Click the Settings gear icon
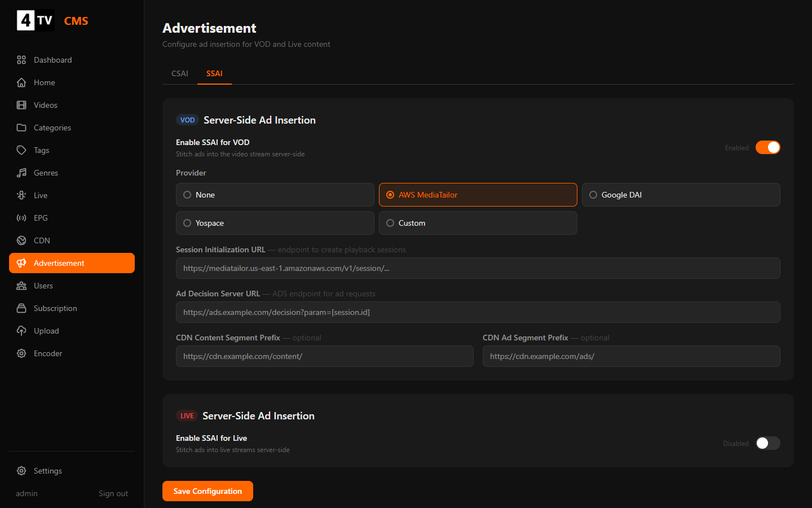Image resolution: width=812 pixels, height=508 pixels. coord(21,471)
